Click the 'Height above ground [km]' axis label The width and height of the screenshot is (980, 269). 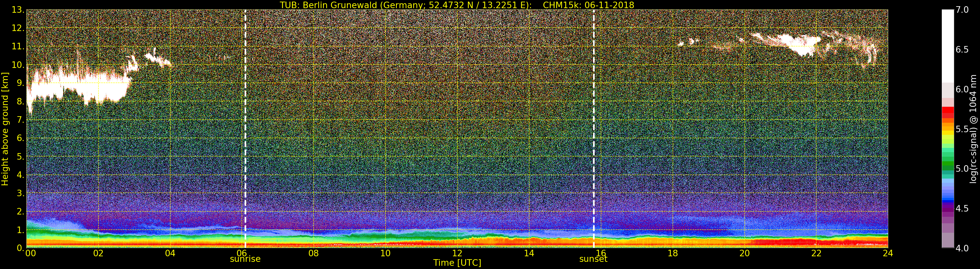click(x=5, y=129)
